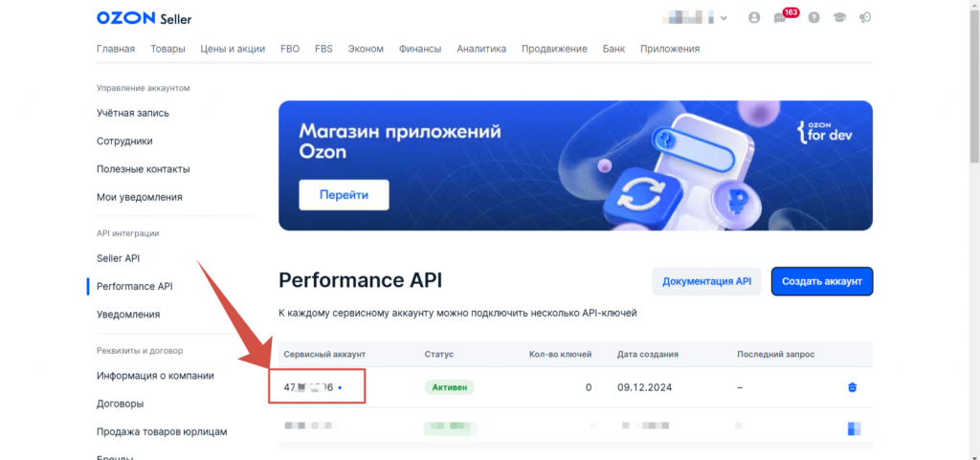Image resolution: width=980 pixels, height=460 pixels.
Task: Open the megaphone announcements icon
Action: click(865, 17)
